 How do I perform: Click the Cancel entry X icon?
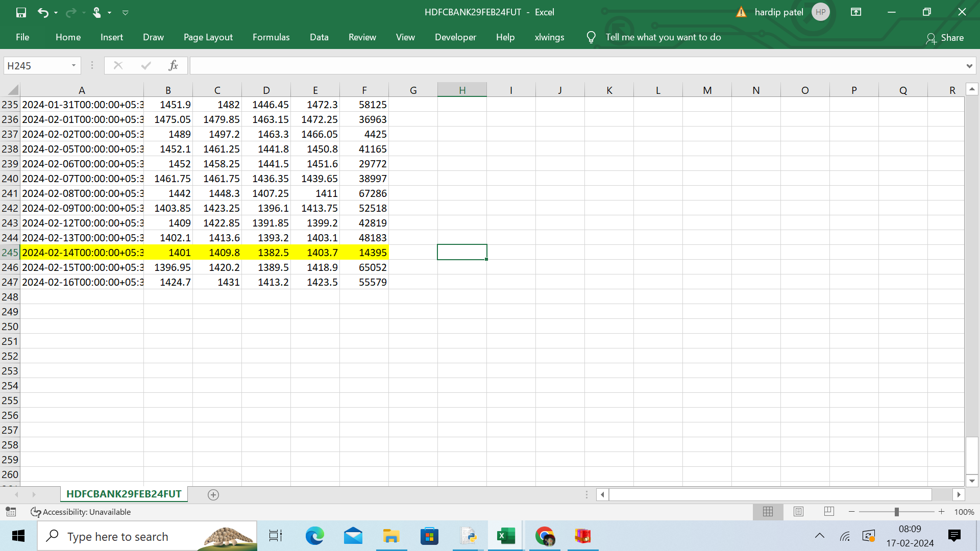click(118, 65)
